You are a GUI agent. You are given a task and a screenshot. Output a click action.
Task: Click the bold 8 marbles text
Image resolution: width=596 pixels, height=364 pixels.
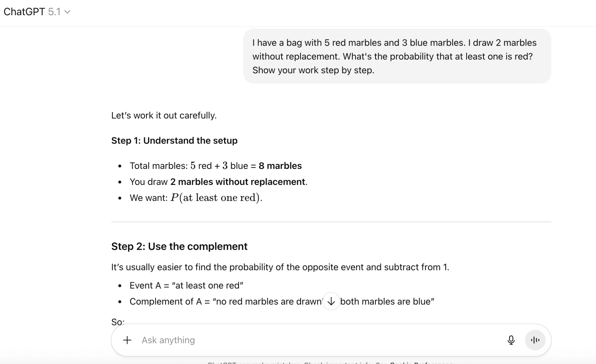coord(280,166)
